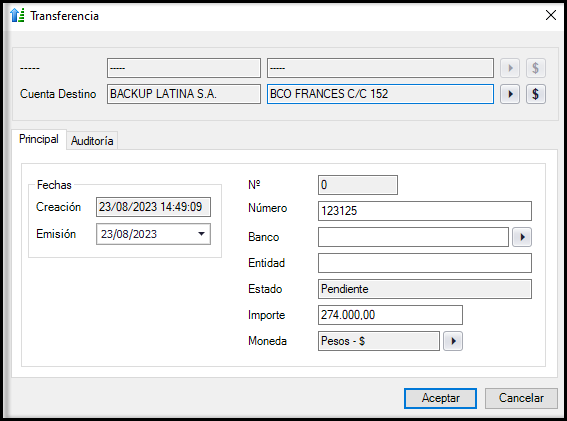Click the Cancelar button
The image size is (567, 421).
[521, 398]
